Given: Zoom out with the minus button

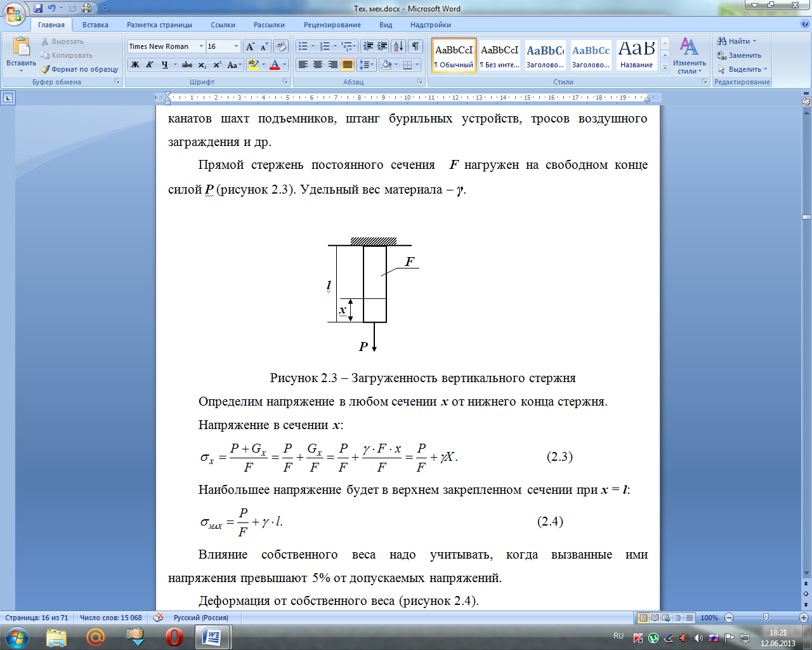Looking at the screenshot, I should 729,618.
